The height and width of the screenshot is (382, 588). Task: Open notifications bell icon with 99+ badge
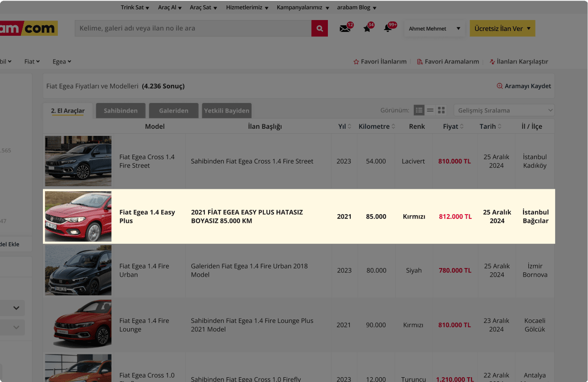388,28
